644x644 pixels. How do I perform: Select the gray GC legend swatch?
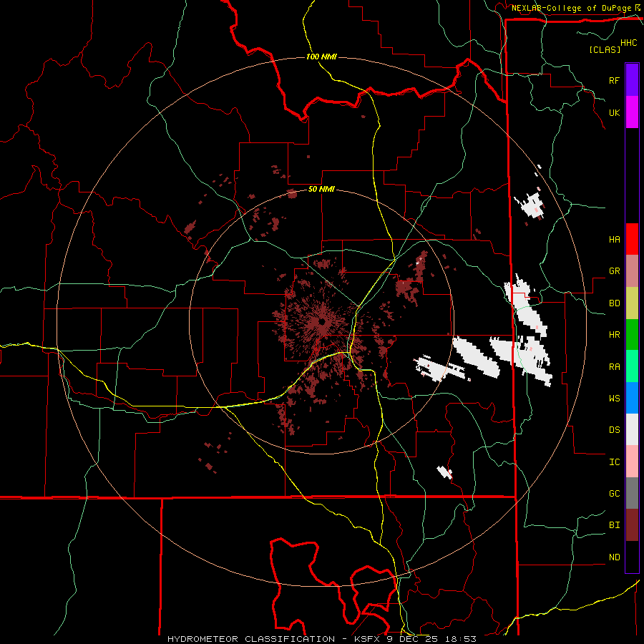632,493
